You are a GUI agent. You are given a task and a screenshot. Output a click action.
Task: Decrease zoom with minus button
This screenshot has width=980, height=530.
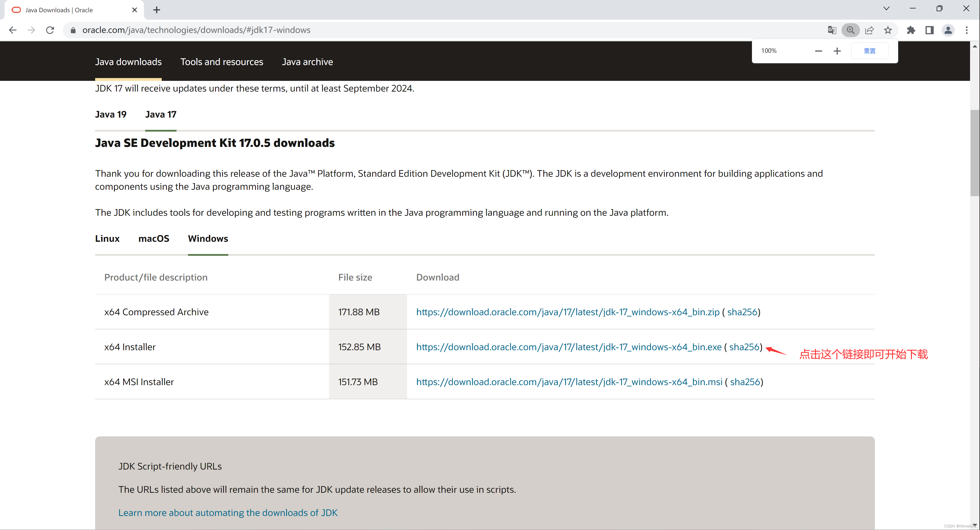(x=818, y=51)
